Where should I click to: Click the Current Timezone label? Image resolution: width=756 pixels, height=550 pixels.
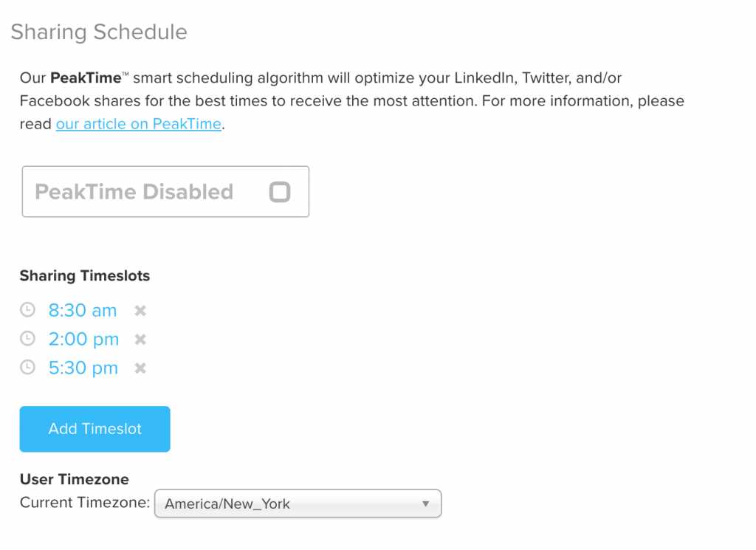point(85,502)
